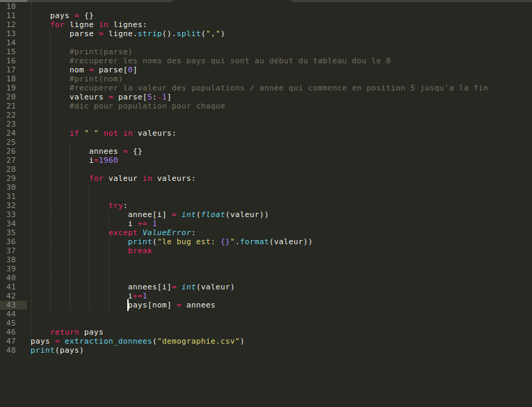
Task: Click the comment starting '#recuperer les noms des pays'
Action: point(230,61)
